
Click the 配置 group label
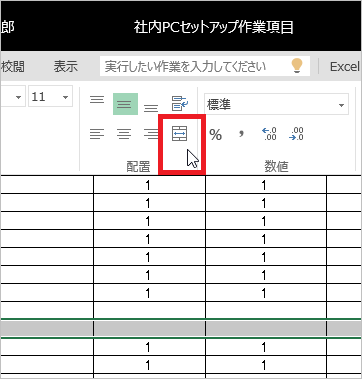point(138,166)
